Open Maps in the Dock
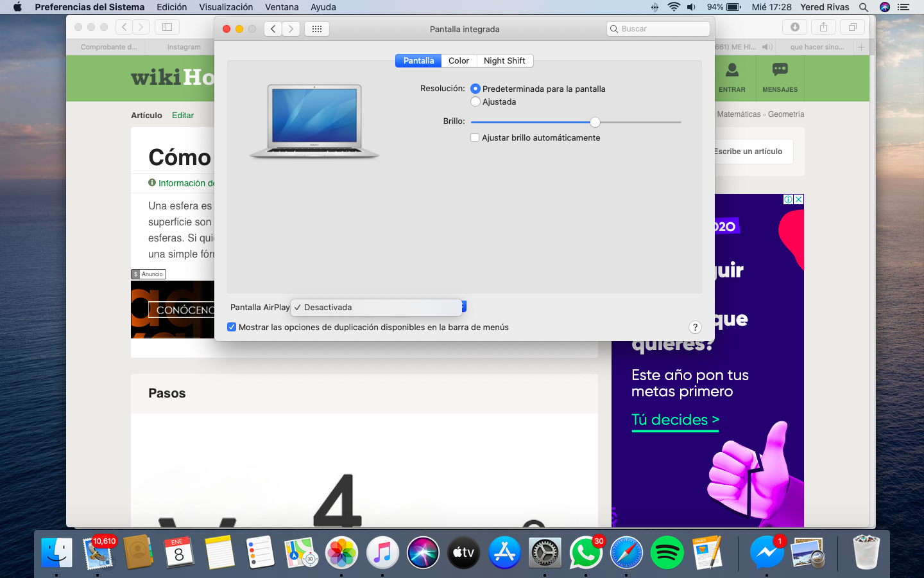 tap(301, 552)
